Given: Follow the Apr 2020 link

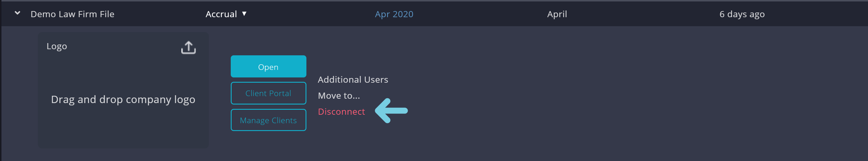Looking at the screenshot, I should click(x=394, y=14).
